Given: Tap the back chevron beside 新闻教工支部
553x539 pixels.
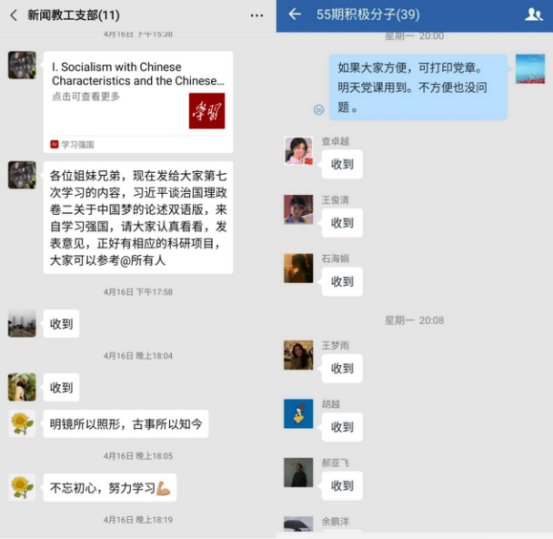Looking at the screenshot, I should pos(14,15).
